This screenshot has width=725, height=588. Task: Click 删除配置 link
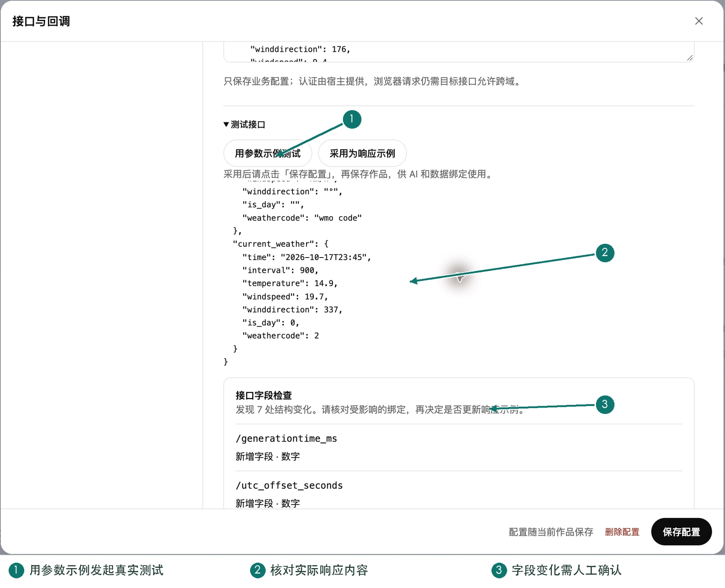pyautogui.click(x=622, y=532)
